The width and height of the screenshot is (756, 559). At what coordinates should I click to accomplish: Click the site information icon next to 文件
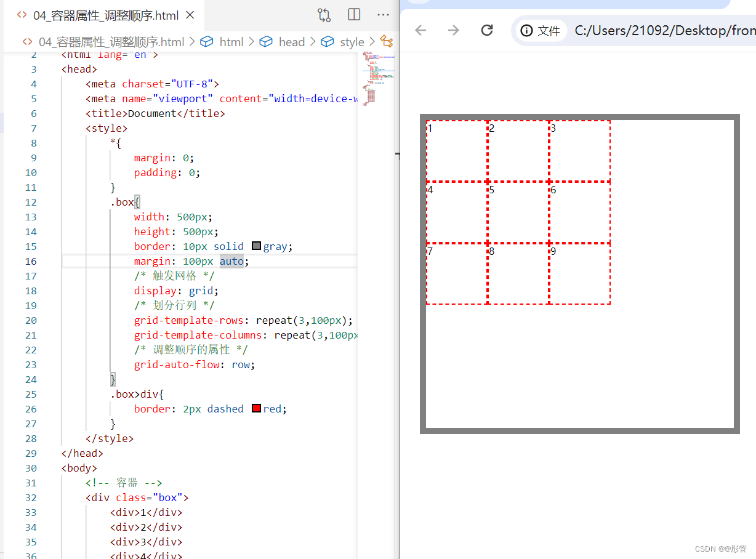(526, 31)
